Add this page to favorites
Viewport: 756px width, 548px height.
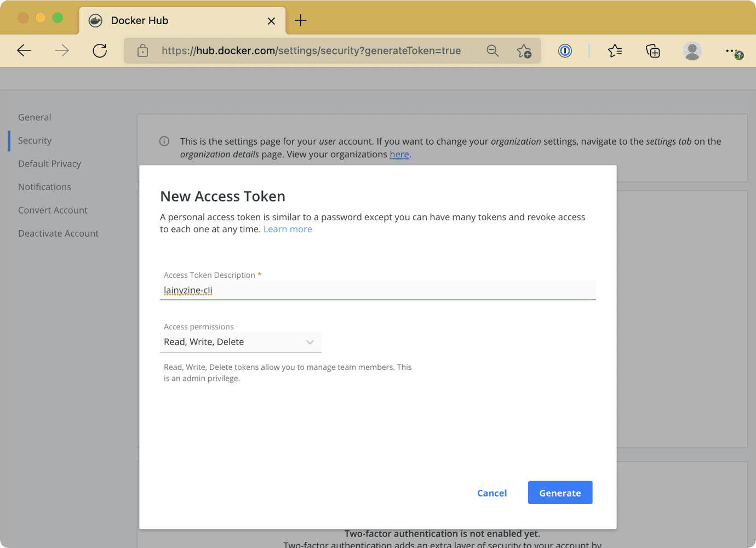[524, 51]
